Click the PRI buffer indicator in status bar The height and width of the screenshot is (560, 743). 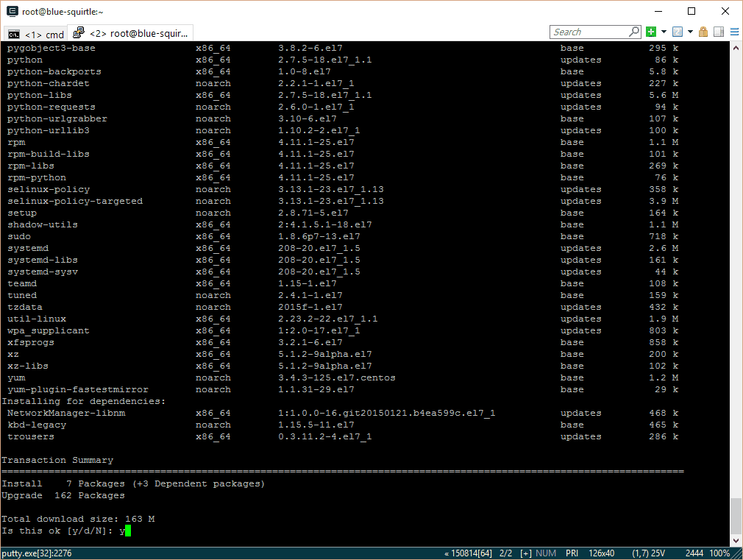572,553
